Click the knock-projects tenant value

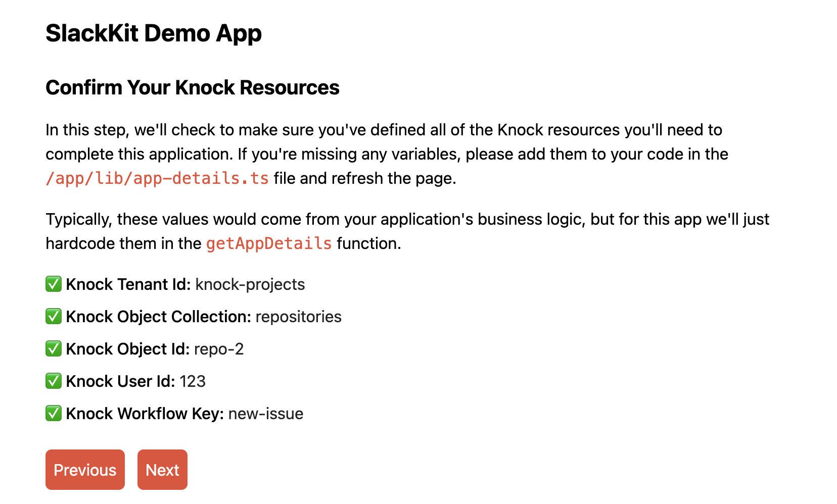tap(250, 284)
